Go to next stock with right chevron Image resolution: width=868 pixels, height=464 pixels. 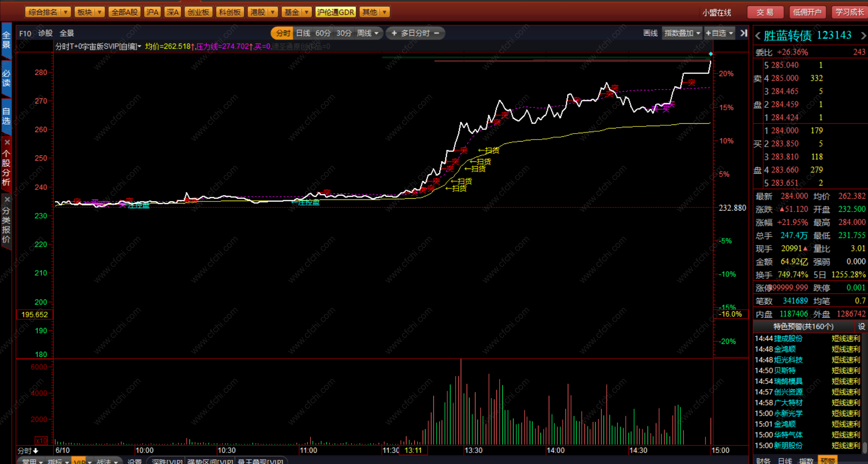pyautogui.click(x=863, y=36)
